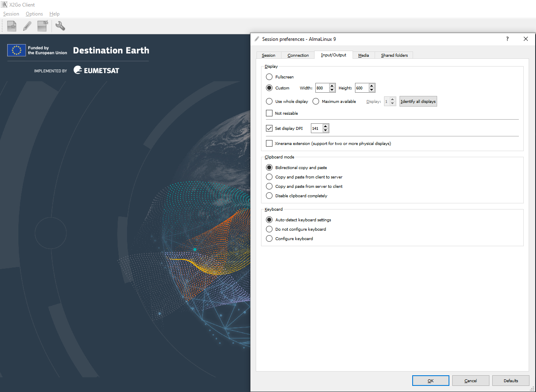Click the Height input field
Viewport: 536px width, 392px height.
(x=362, y=88)
